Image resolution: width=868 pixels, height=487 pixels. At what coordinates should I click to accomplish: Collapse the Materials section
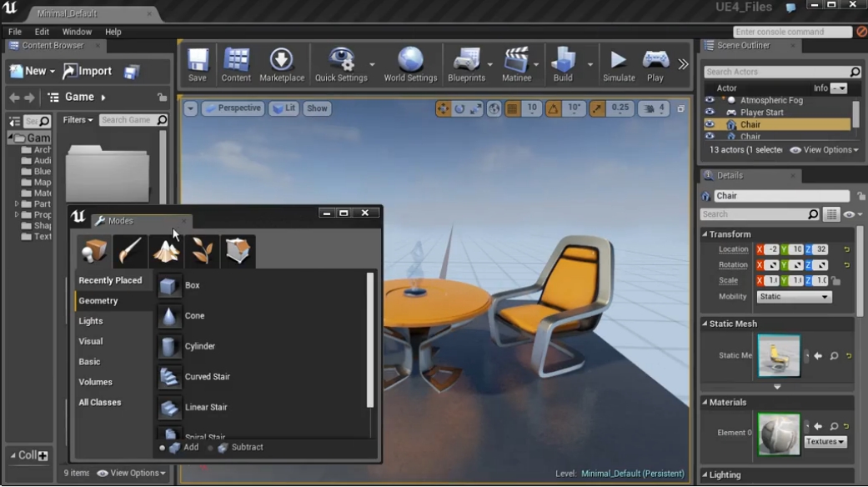tap(705, 402)
